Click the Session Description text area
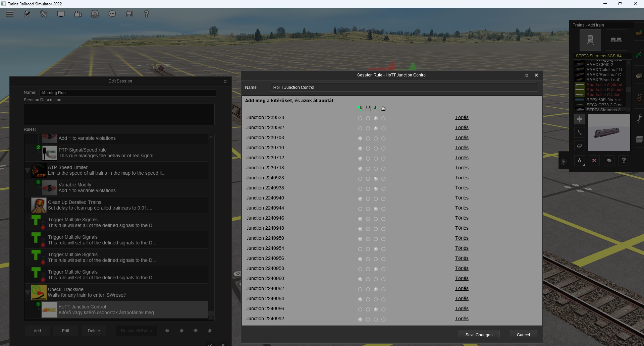The width and height of the screenshot is (644, 346). [x=119, y=114]
